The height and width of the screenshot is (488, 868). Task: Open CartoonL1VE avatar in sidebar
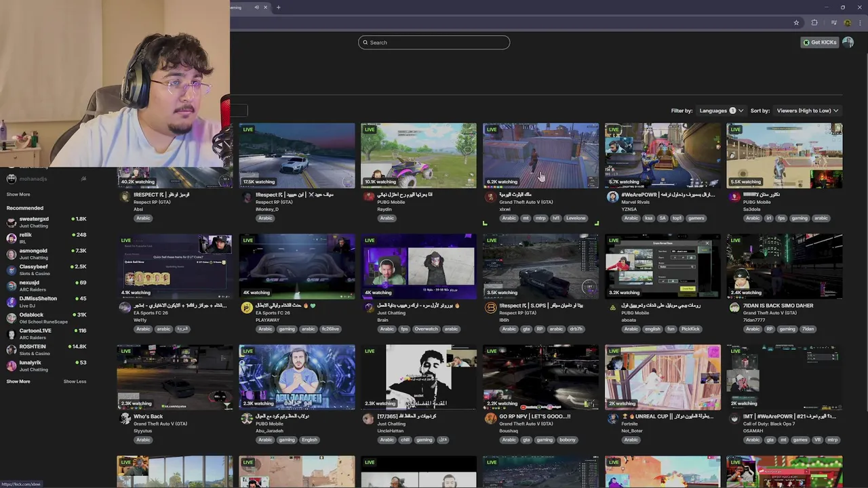11,333
